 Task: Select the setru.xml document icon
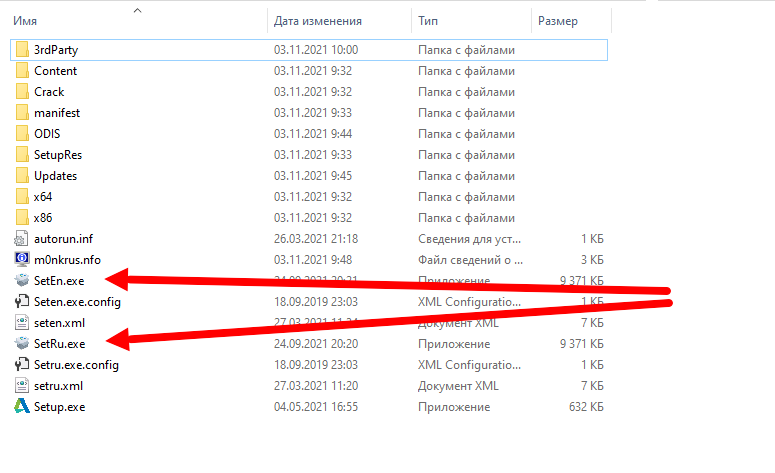(22, 386)
